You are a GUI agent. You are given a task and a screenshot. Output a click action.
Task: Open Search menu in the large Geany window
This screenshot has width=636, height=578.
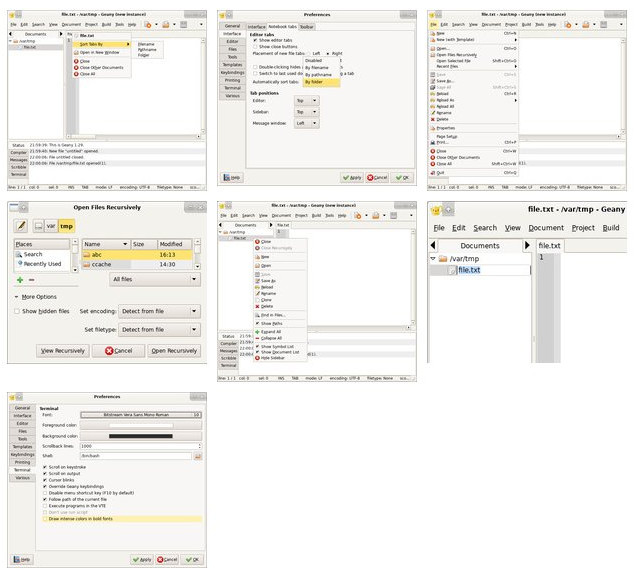click(x=485, y=228)
